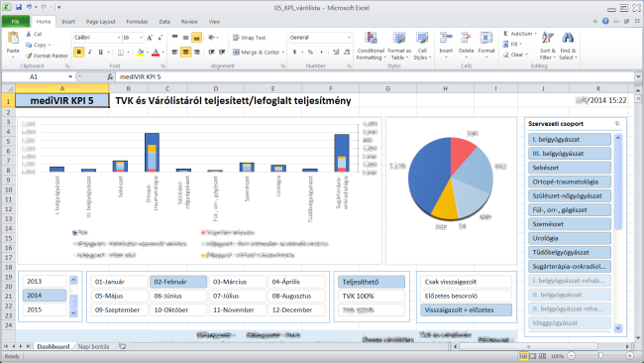The height and width of the screenshot is (363, 644).
Task: Apply accounting dollar format
Action: pyautogui.click(x=294, y=53)
